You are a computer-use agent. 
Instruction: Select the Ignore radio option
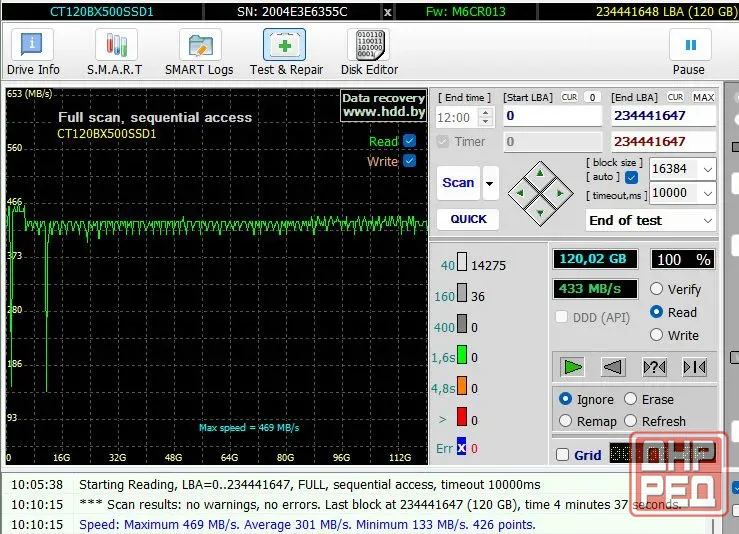click(x=565, y=399)
